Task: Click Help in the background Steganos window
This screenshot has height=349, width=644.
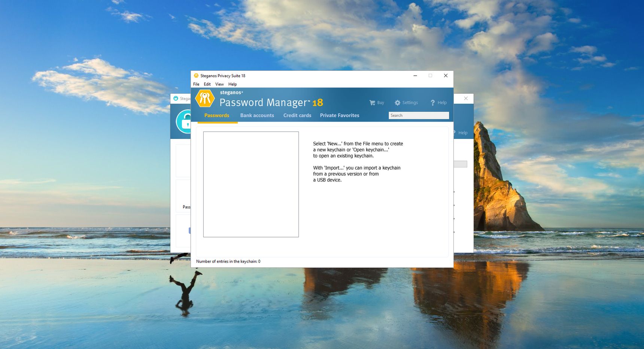Action: point(463,133)
